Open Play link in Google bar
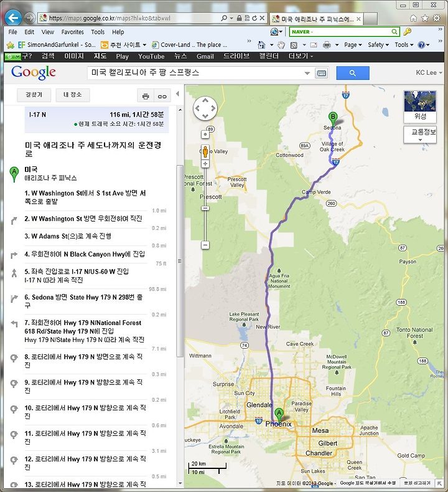The image size is (448, 492). coord(123,57)
